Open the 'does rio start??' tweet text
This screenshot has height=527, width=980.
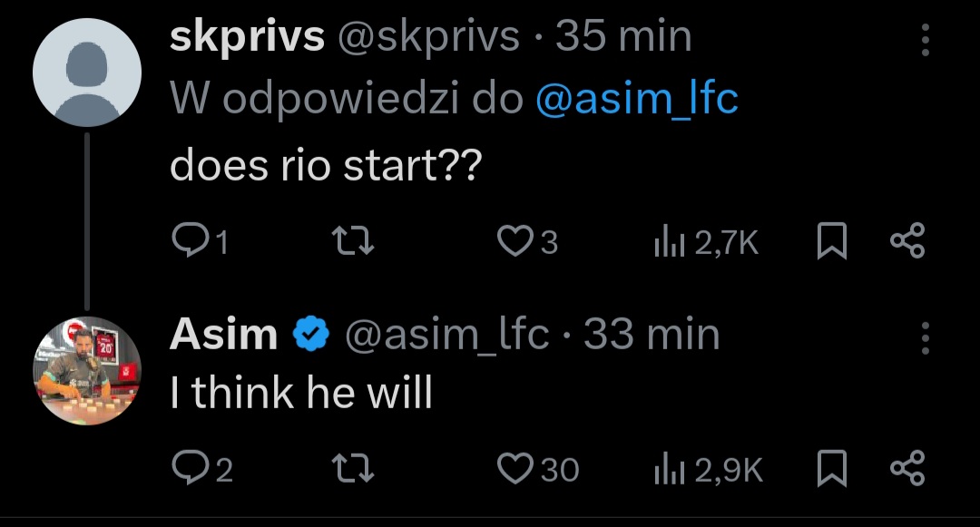pos(325,167)
